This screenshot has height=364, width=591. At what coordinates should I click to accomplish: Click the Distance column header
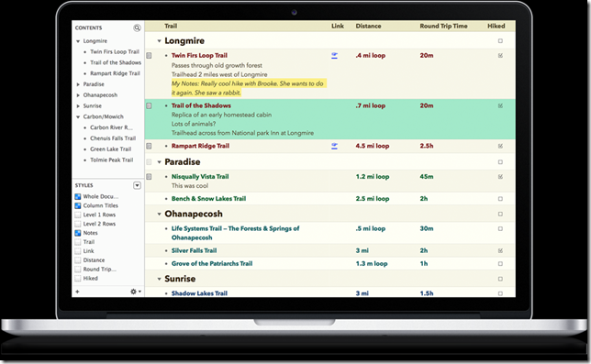coord(368,26)
